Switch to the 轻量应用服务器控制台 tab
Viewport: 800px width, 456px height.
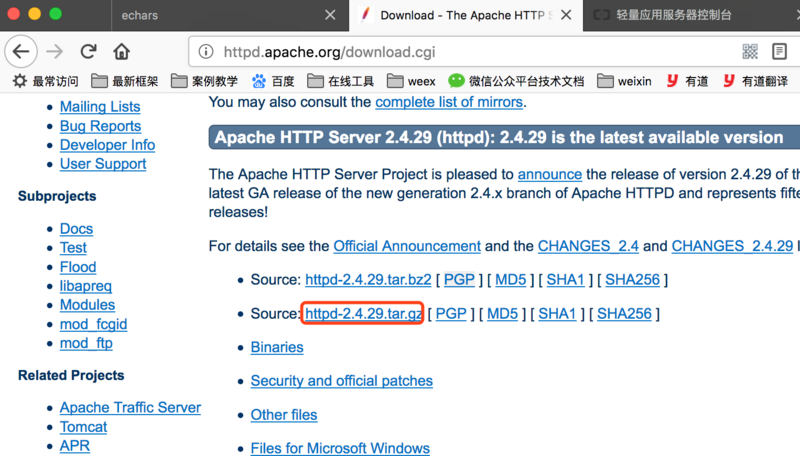click(691, 15)
